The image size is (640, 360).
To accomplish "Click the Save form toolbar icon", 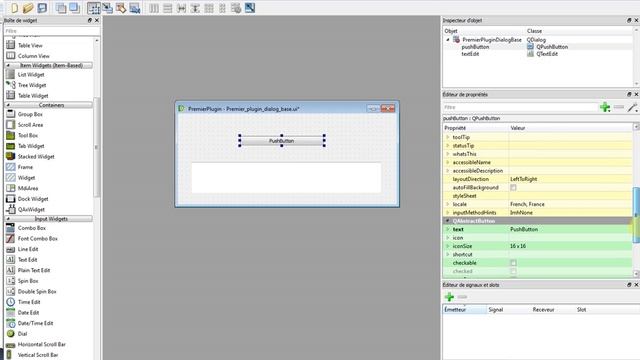I will [42, 8].
